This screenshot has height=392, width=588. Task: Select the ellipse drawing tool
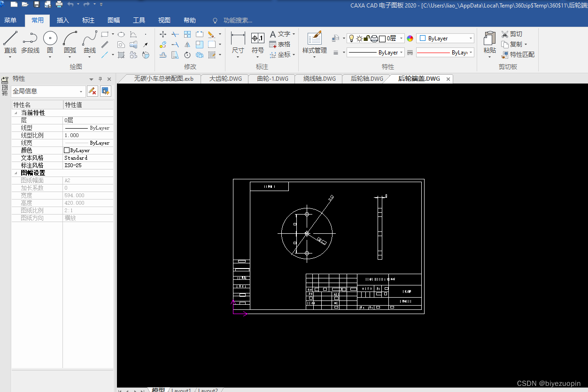[121, 34]
